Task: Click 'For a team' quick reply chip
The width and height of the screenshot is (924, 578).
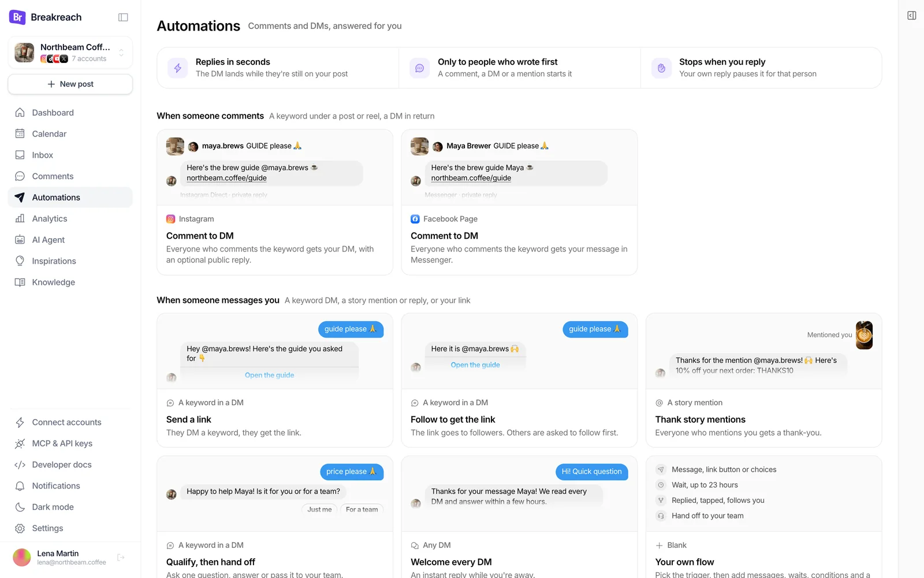Action: [362, 509]
